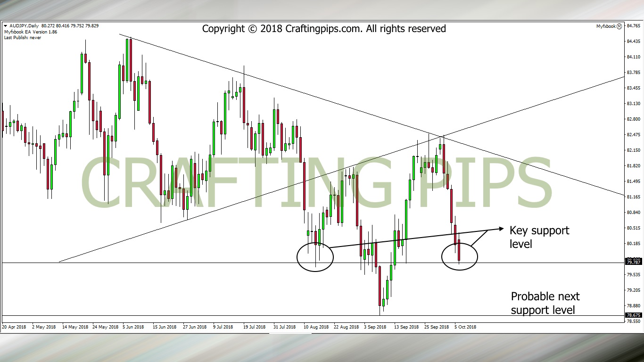644x362 pixels.
Task: Click the 80.185 price axis value
Action: [x=633, y=244]
